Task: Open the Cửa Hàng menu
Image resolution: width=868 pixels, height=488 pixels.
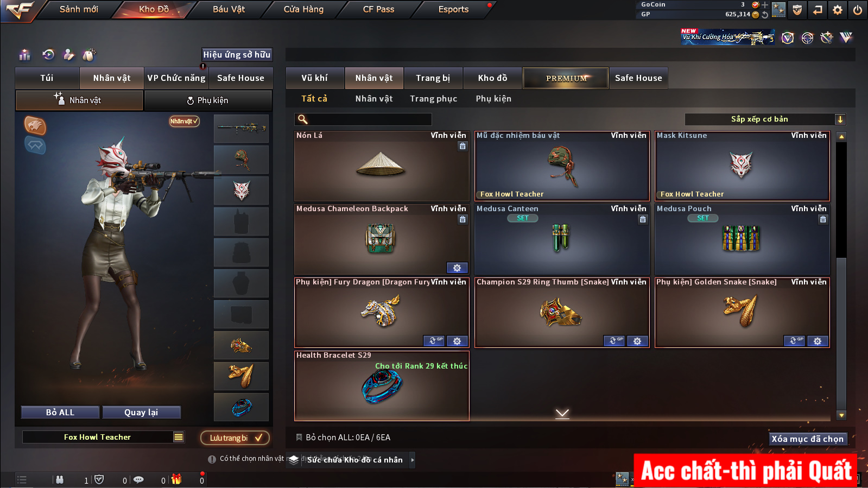Action: click(303, 9)
